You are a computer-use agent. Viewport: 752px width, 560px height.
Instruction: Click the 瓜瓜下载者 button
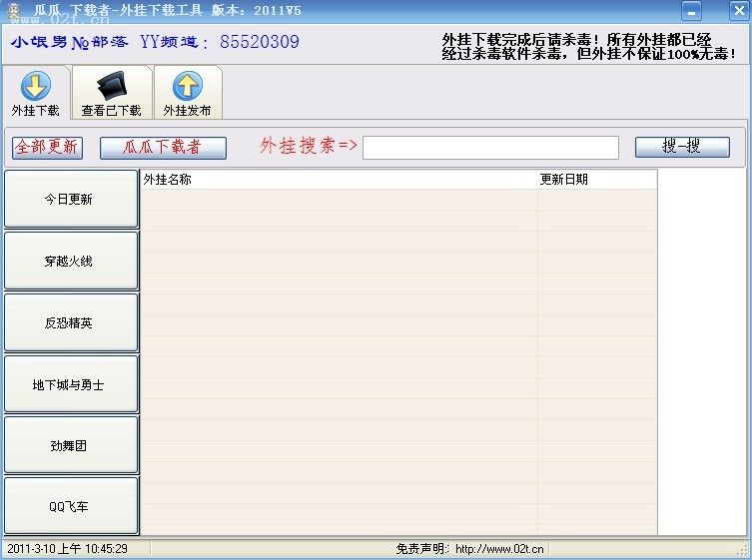[x=163, y=148]
